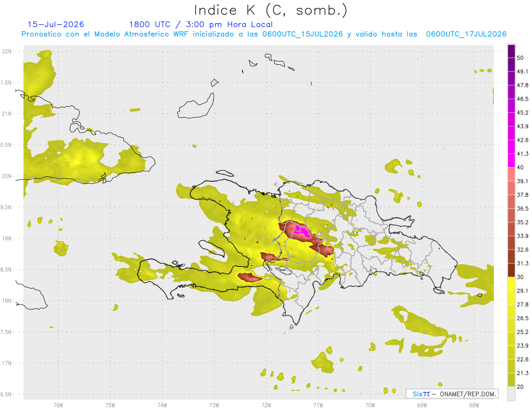This screenshot has width=532, height=411.
Task: Click the "32.6" colorbar value
Action: pyautogui.click(x=523, y=250)
